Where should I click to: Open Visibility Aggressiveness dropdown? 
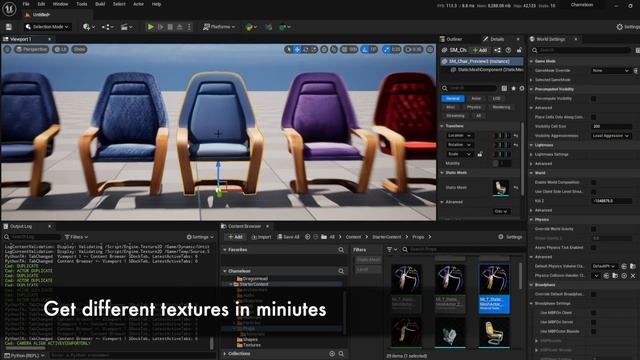tap(611, 136)
